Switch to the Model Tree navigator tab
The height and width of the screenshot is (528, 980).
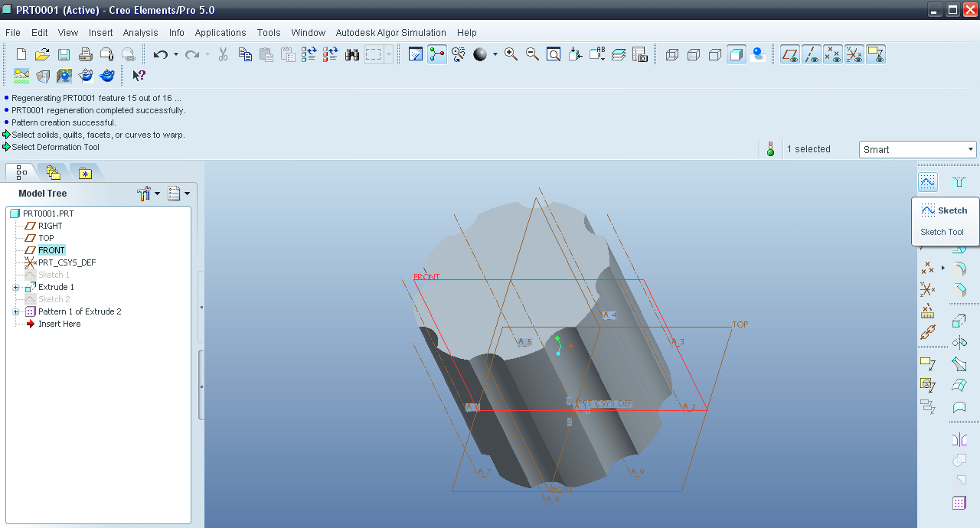pyautogui.click(x=21, y=173)
